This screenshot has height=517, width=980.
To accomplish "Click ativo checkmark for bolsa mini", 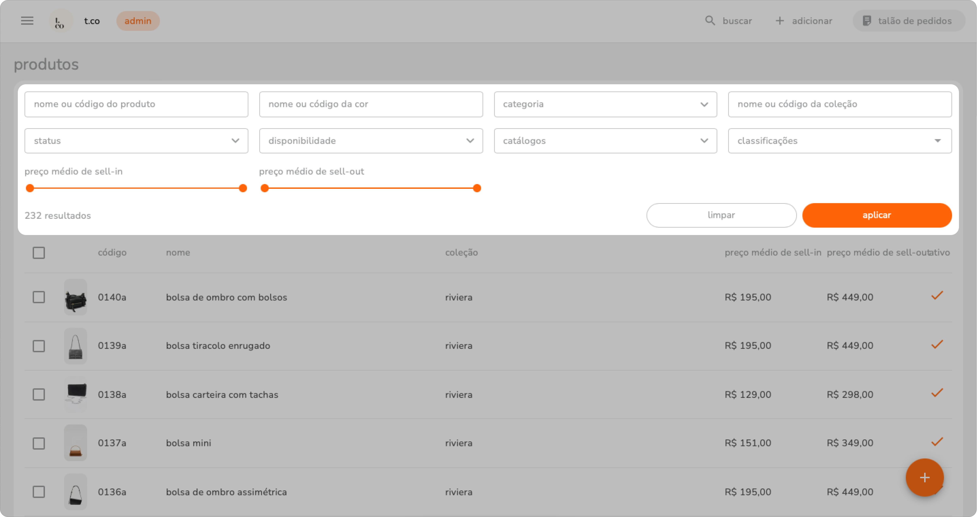I will 937,442.
